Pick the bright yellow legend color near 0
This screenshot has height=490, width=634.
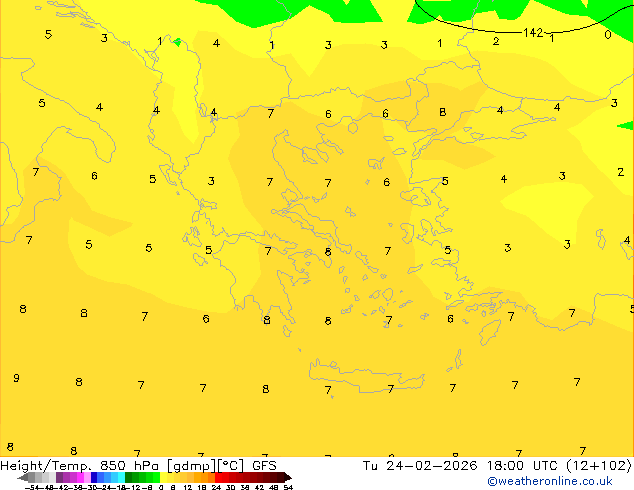[163, 477]
